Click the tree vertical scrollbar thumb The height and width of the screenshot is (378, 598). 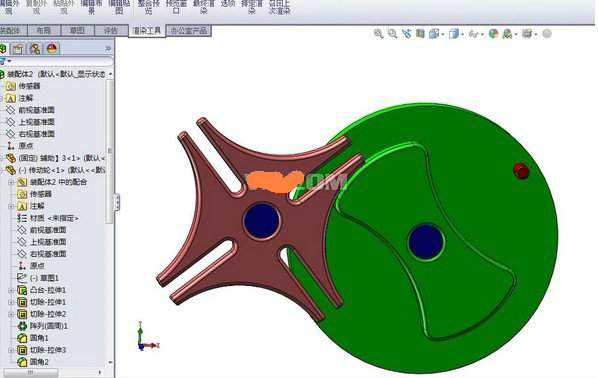click(110, 151)
